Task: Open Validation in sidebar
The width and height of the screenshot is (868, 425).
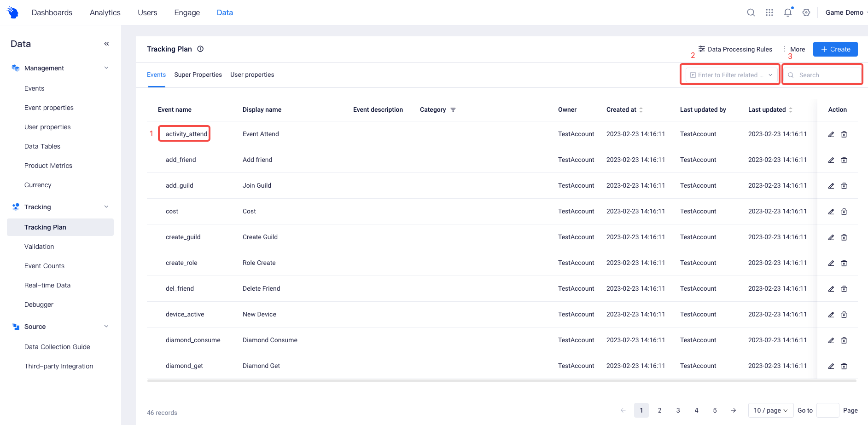Action: (x=39, y=247)
